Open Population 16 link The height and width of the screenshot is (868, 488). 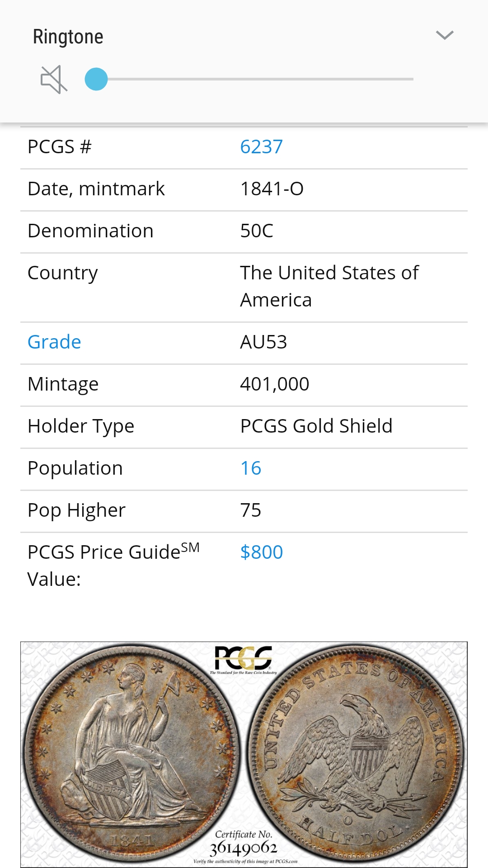tap(251, 468)
